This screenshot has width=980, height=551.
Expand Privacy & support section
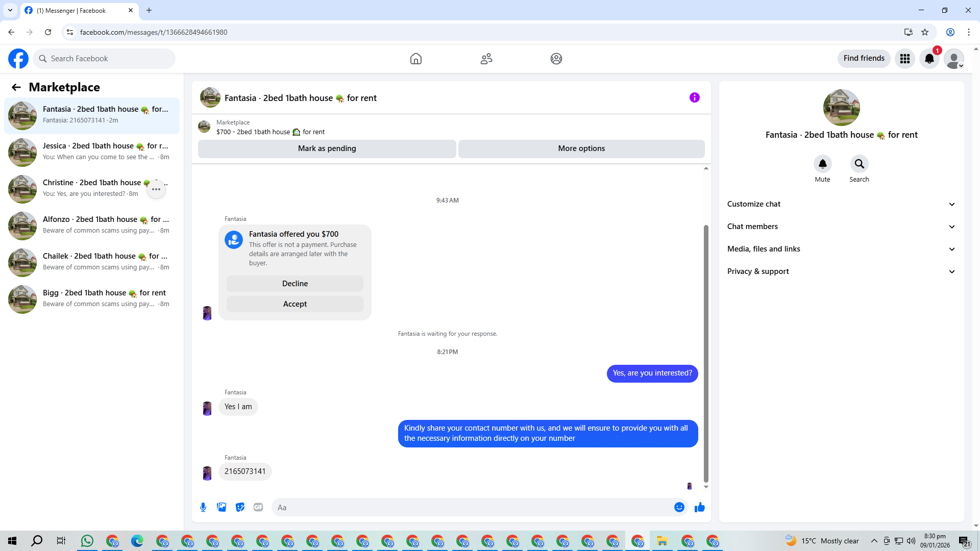(841, 271)
